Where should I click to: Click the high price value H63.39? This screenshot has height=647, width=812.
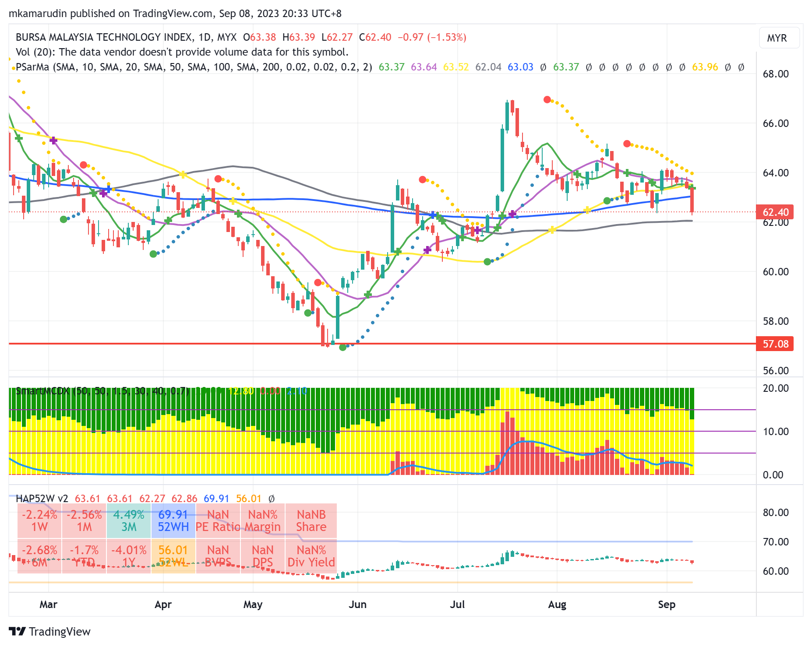(299, 37)
